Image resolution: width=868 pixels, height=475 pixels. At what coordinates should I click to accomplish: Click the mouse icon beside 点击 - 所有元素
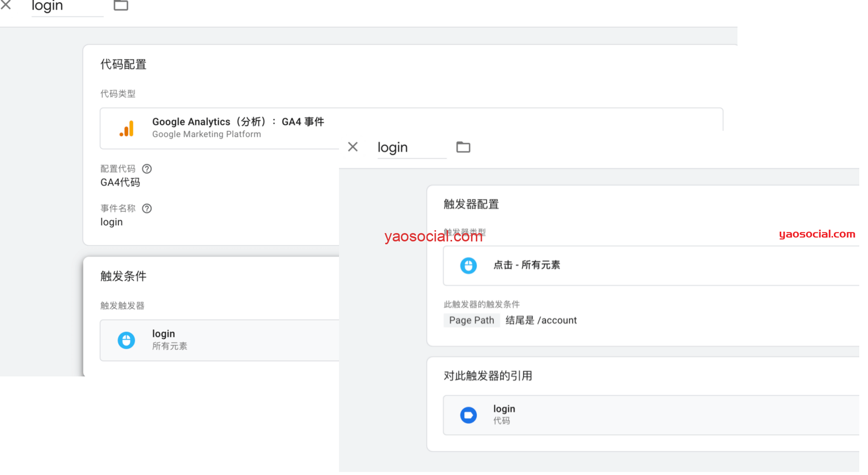point(468,265)
